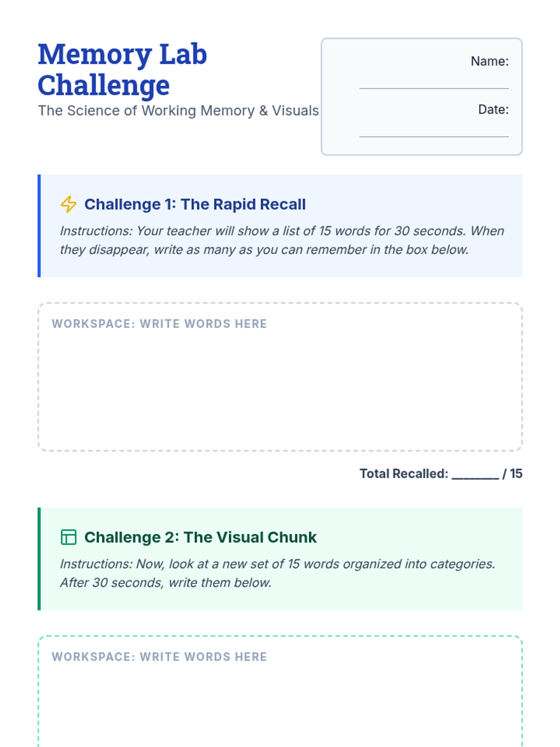
Task: Select the Memory Lab Challenge title
Action: (122, 70)
